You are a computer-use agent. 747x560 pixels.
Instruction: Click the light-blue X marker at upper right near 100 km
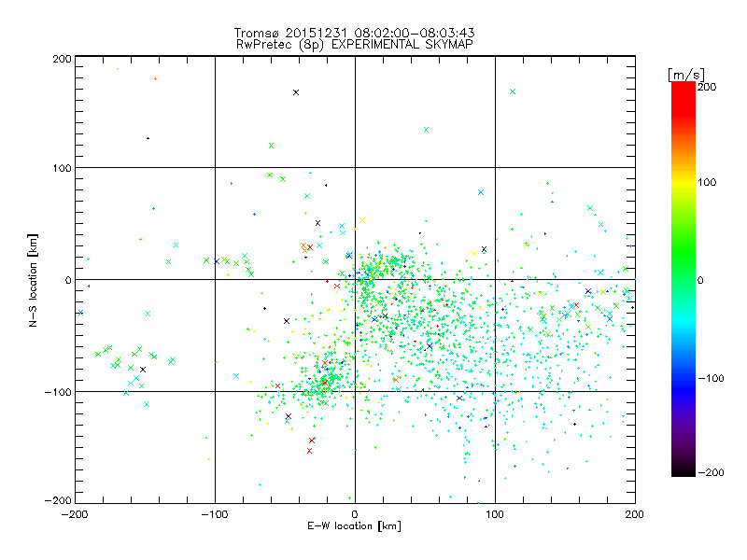tap(481, 192)
